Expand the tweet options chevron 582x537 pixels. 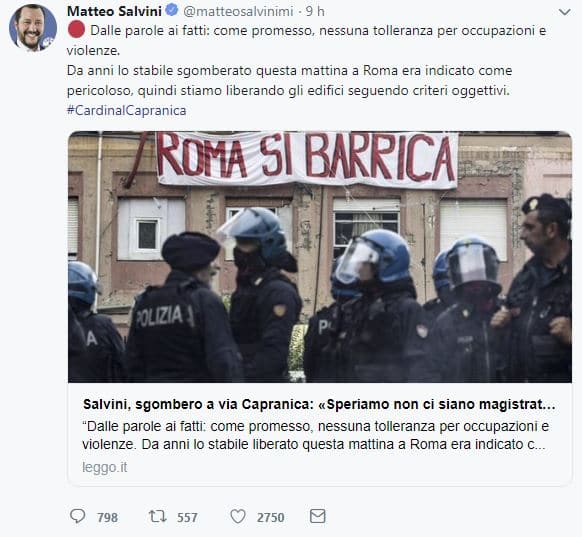click(565, 12)
